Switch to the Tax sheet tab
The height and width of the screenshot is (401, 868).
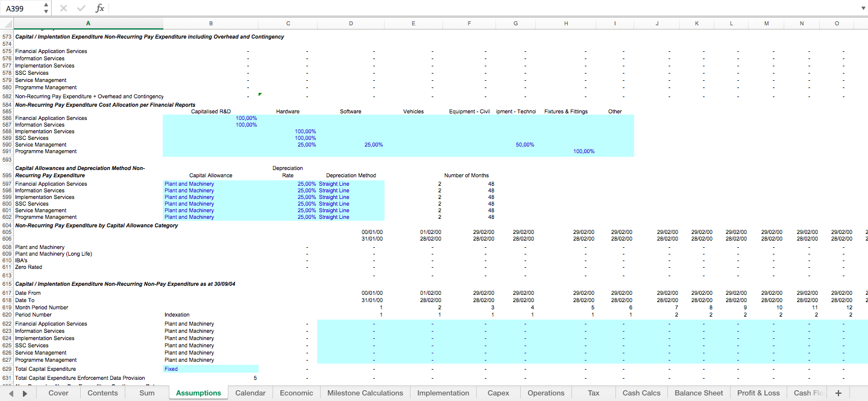[x=594, y=393]
